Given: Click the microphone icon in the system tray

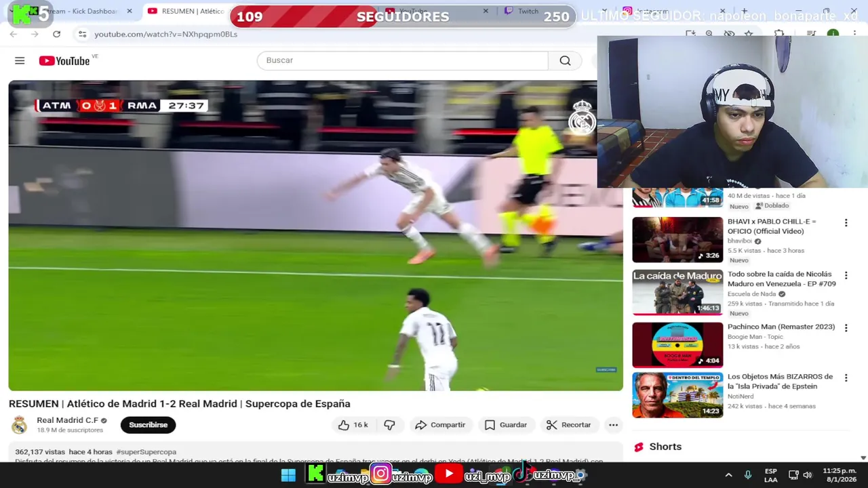Looking at the screenshot, I should pyautogui.click(x=748, y=475).
